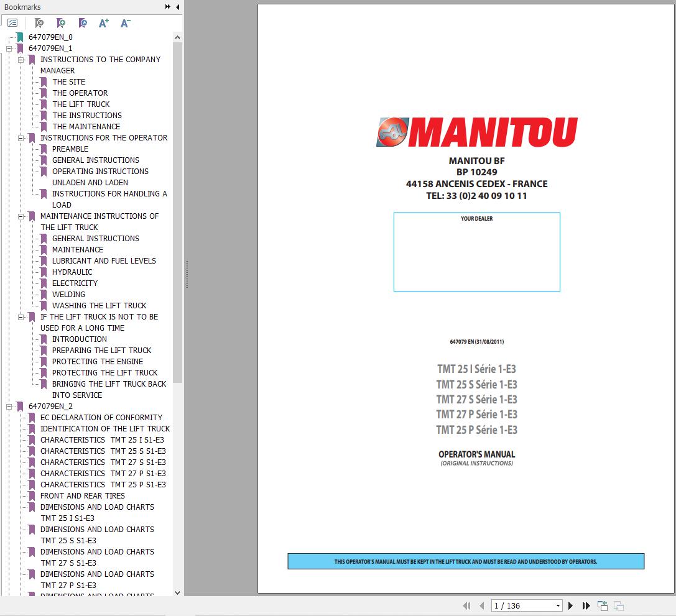This screenshot has width=676, height=616.
Task: Click the YOUR DEALER box on the page
Action: 477,252
